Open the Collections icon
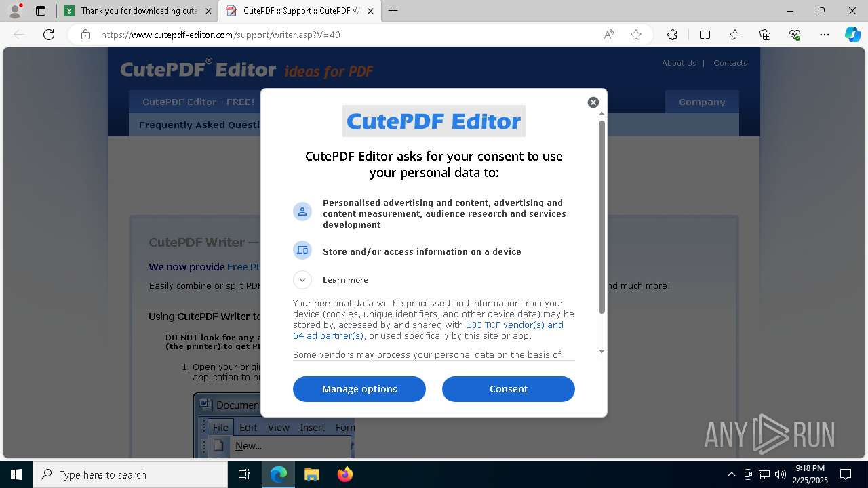 tap(765, 35)
